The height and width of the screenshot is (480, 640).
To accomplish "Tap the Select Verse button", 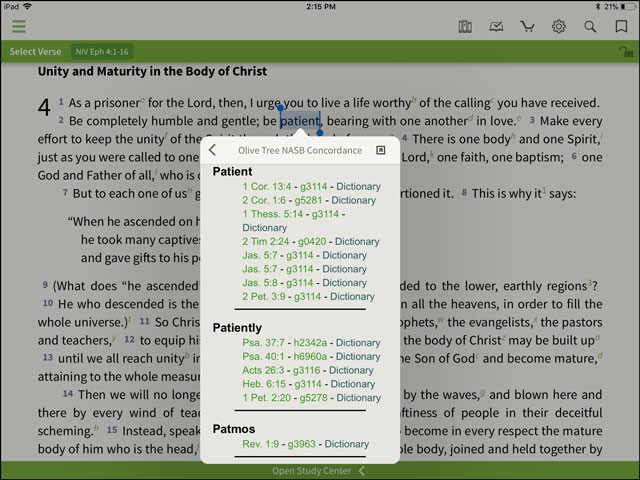I will (x=35, y=52).
